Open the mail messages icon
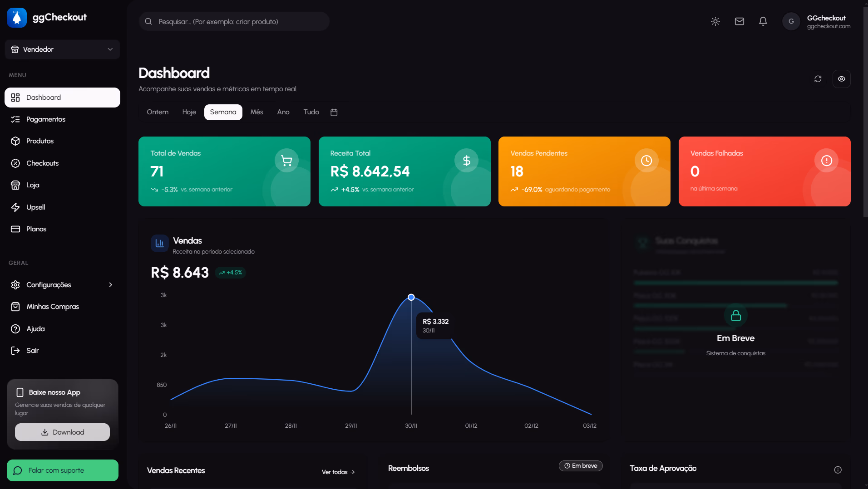Viewport: 868px width, 489px height. pyautogui.click(x=740, y=21)
